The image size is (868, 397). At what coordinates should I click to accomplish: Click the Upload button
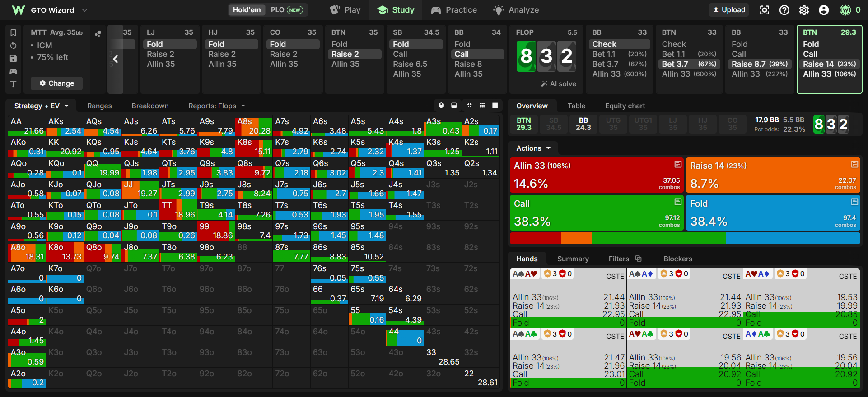729,10
